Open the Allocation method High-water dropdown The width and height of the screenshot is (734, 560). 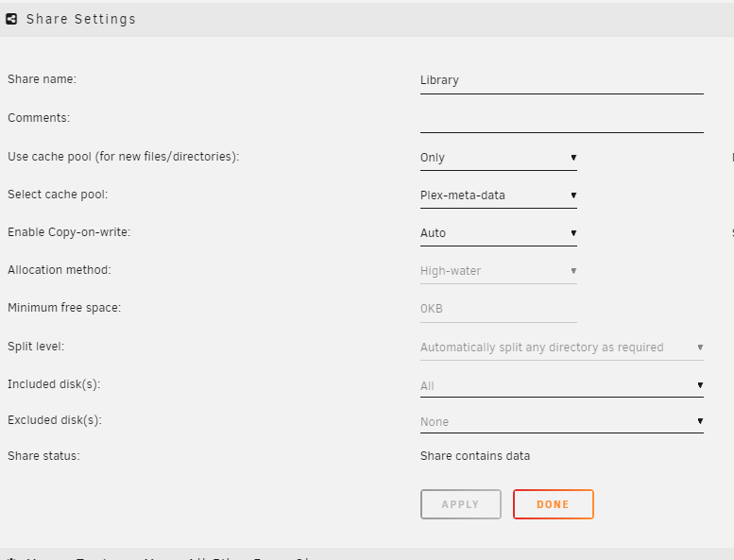[499, 271]
